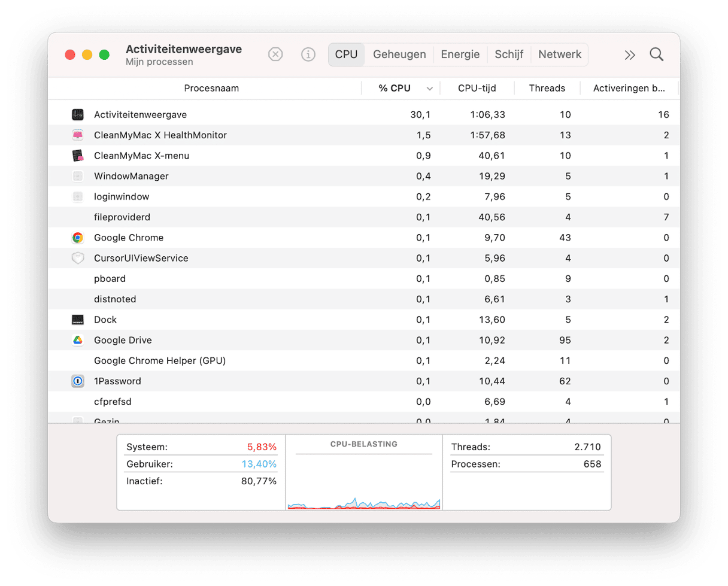Click the 13,60 CPU time for Dock
The width and height of the screenshot is (728, 586).
point(492,320)
